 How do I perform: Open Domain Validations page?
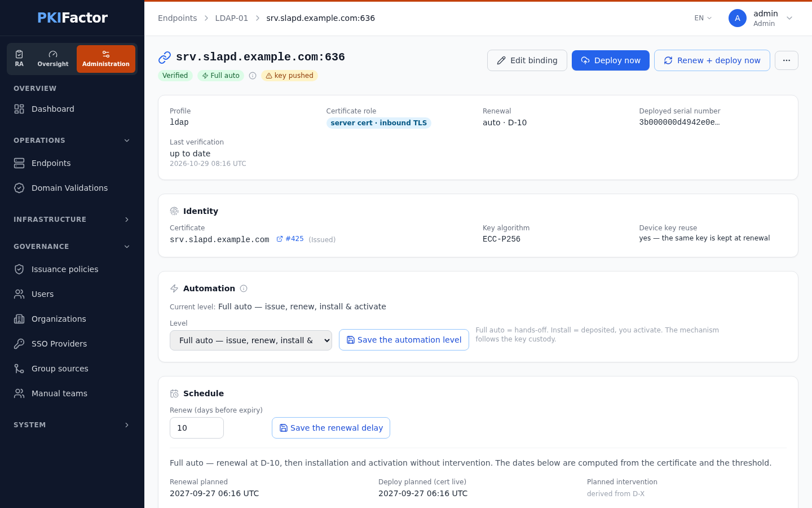point(72,188)
